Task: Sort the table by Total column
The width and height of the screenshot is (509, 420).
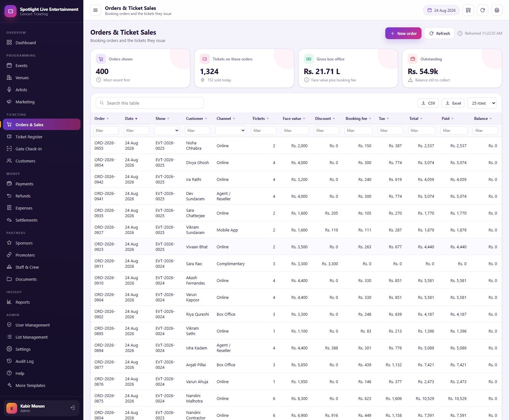Action: click(416, 119)
